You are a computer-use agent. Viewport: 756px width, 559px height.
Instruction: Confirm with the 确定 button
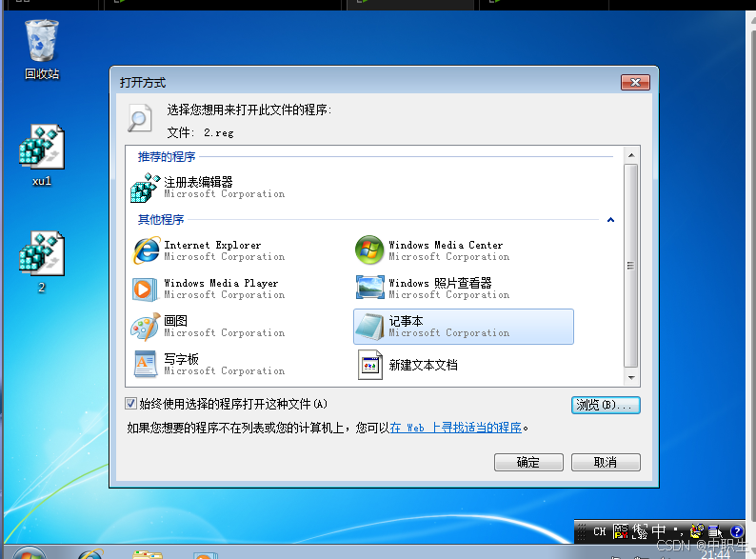tap(528, 462)
